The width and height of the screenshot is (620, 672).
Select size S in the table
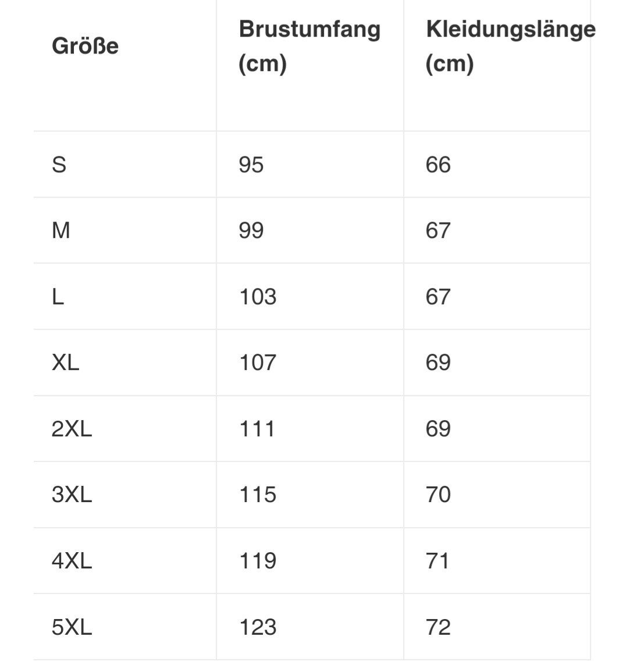pyautogui.click(x=59, y=165)
